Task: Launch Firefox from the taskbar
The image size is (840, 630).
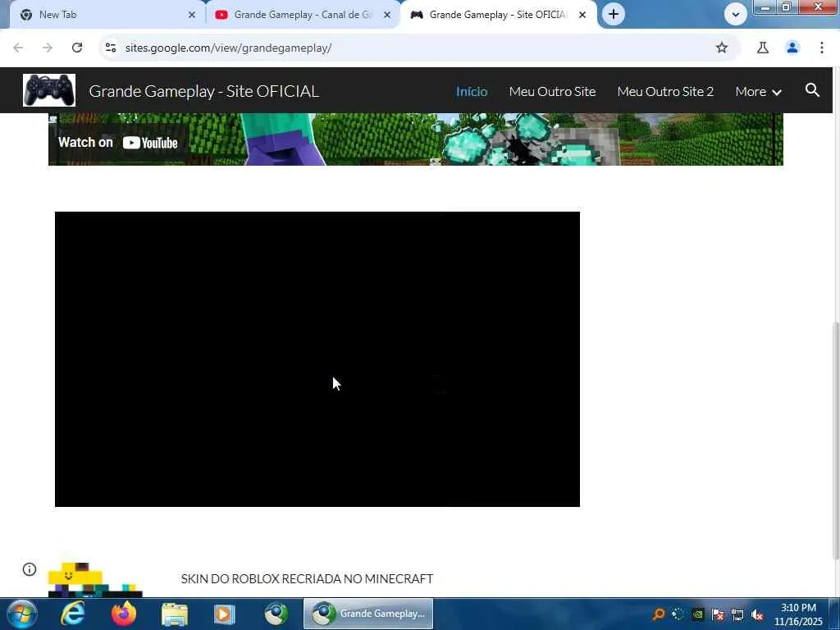Action: (124, 614)
